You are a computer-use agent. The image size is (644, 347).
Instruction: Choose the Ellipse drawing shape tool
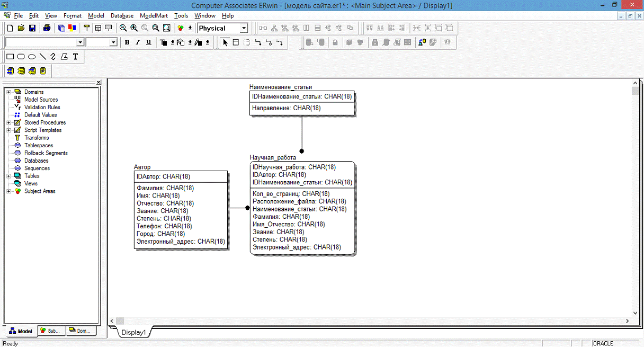tap(32, 57)
